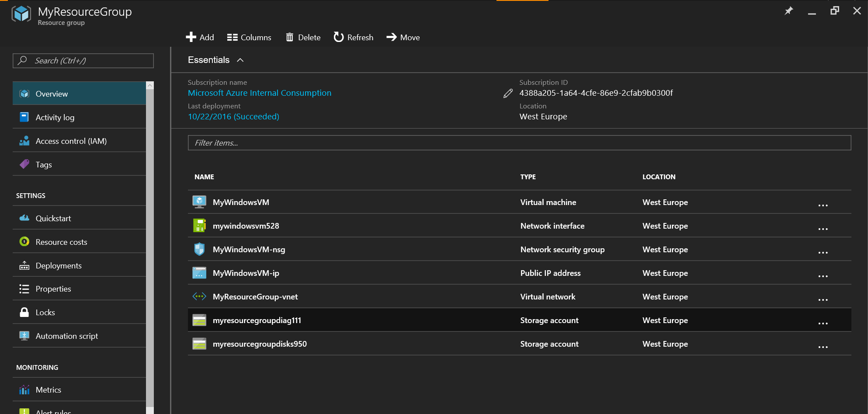Restore the blade window size
Viewport: 868px width, 414px height.
tap(834, 10)
